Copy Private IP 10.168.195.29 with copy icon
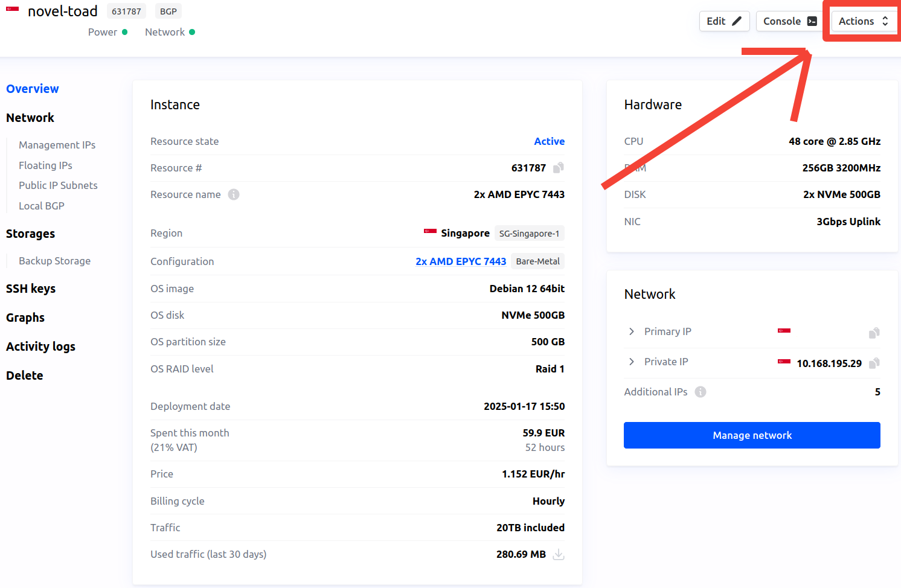Image resolution: width=901 pixels, height=588 pixels. point(874,363)
